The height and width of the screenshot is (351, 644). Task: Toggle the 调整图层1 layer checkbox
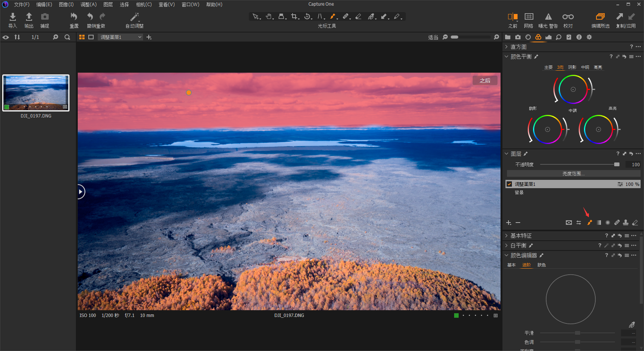coord(509,184)
